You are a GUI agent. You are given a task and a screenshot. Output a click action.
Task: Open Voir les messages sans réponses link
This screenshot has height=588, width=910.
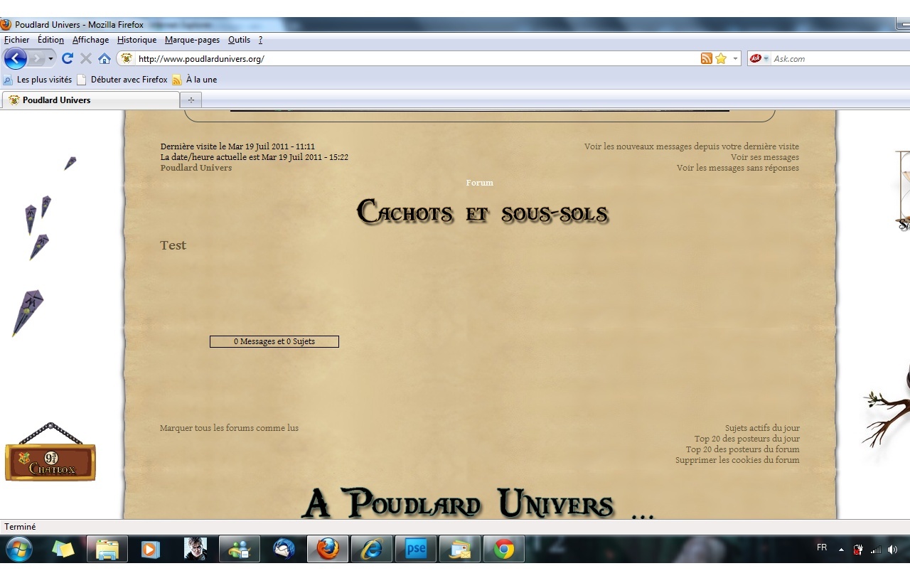tap(737, 168)
